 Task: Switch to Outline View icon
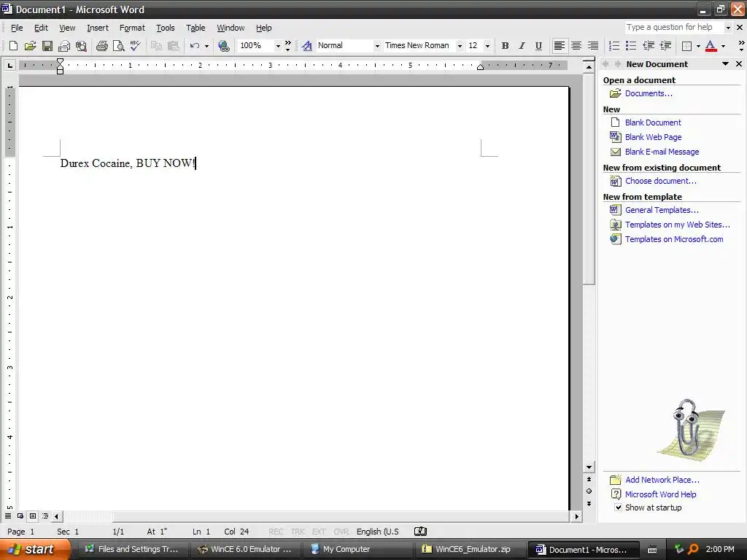point(45,516)
